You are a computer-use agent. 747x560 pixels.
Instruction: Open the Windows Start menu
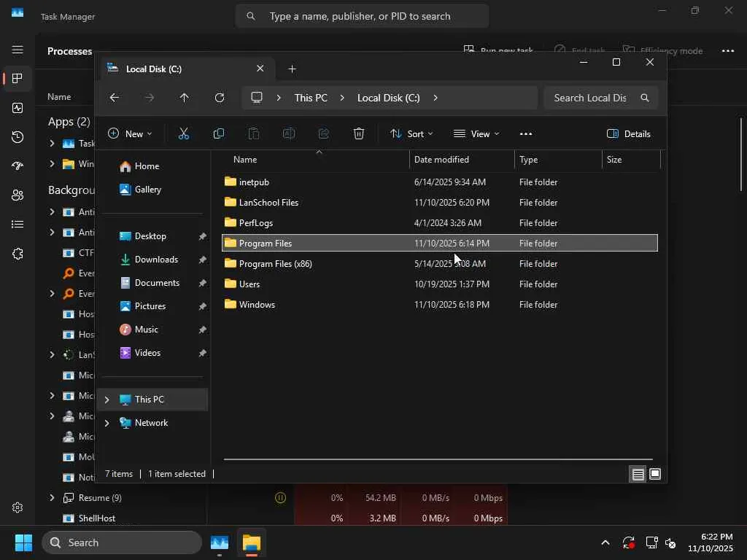click(23, 542)
